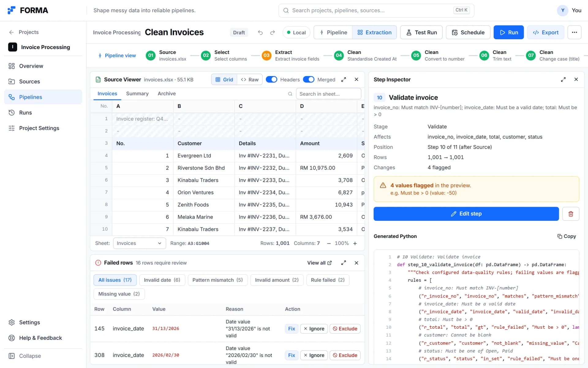Open the Local environment selector
This screenshot has height=368, width=588.
coord(296,33)
